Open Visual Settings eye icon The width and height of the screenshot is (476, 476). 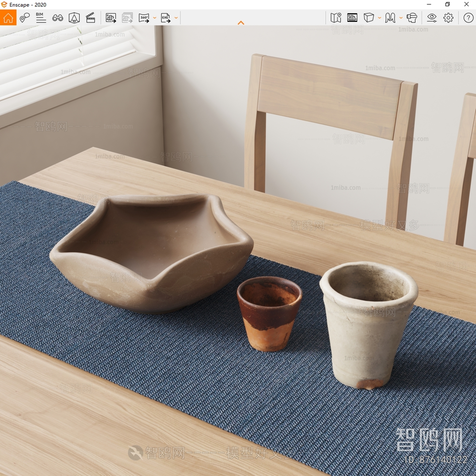tap(432, 18)
